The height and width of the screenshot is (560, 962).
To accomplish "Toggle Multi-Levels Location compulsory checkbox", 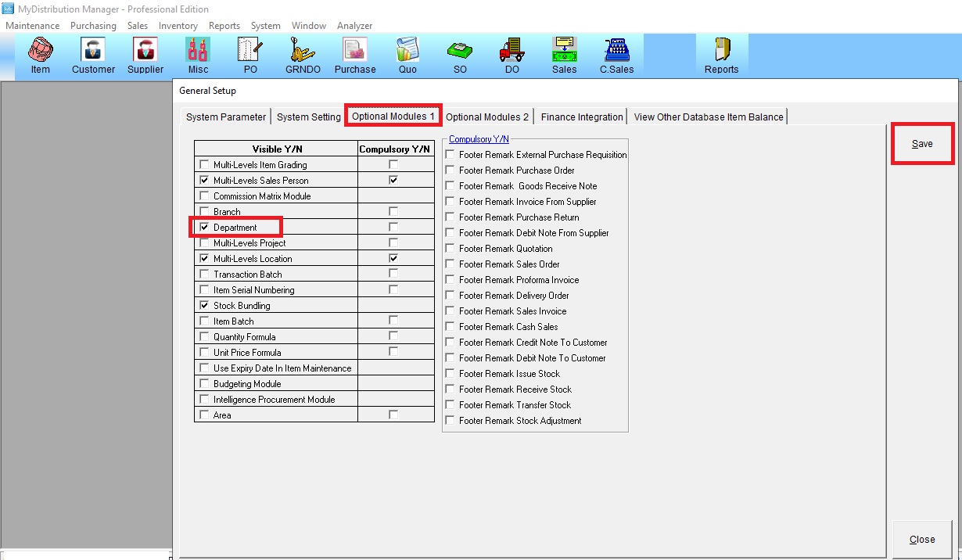I will [393, 258].
